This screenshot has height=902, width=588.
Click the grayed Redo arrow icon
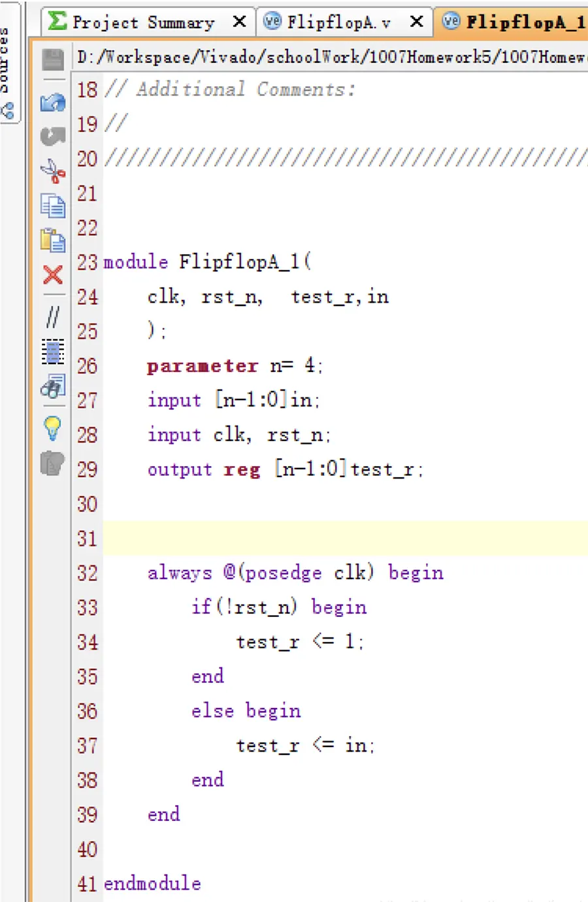[53, 136]
